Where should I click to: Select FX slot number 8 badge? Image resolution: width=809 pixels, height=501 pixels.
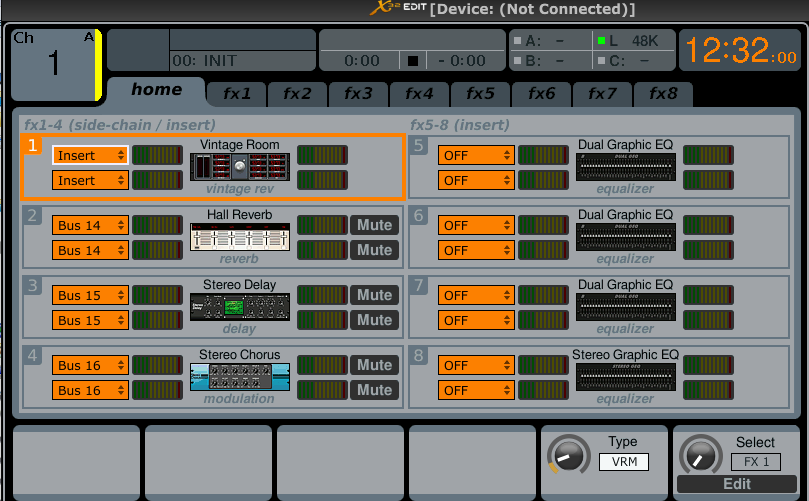(x=418, y=355)
